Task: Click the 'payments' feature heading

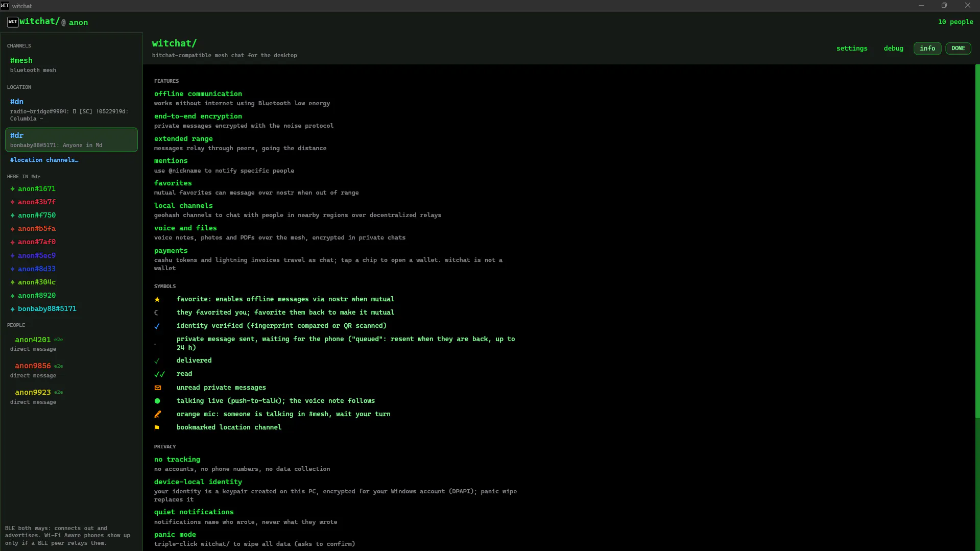Action: [x=171, y=251]
